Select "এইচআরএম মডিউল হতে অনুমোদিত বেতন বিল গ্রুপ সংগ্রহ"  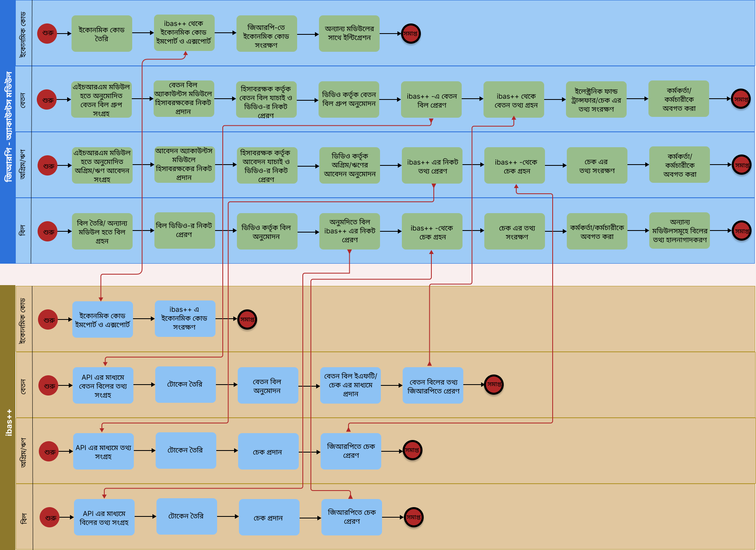pos(101,99)
